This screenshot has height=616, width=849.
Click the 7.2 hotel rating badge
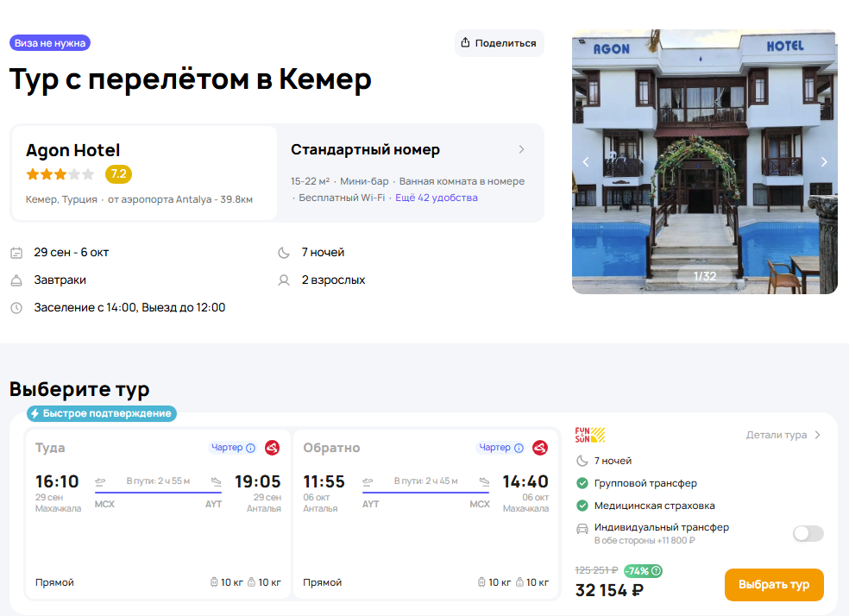pos(118,173)
